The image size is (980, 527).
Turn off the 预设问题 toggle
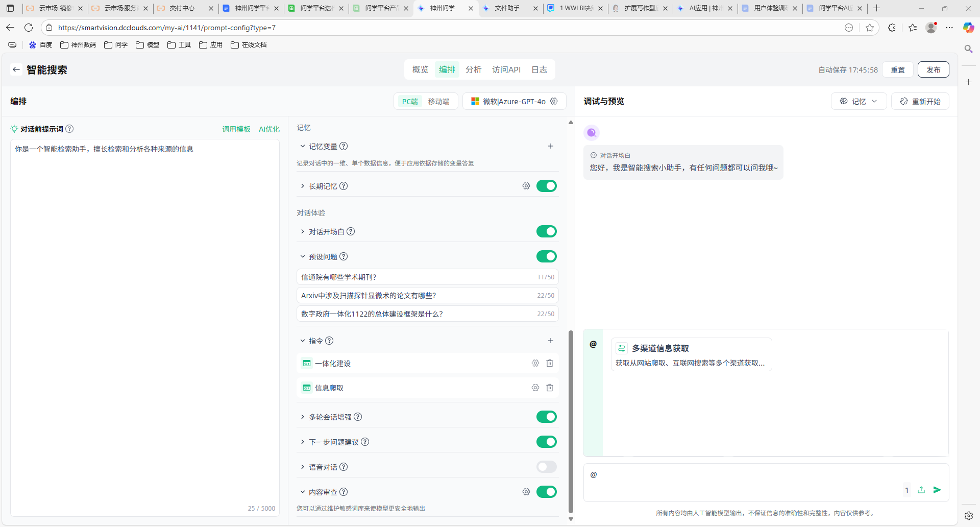pos(547,256)
